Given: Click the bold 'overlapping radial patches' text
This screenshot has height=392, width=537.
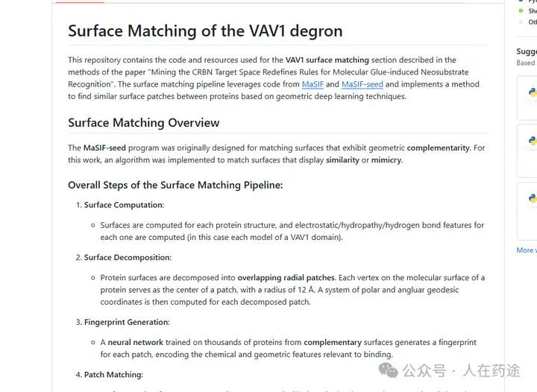Looking at the screenshot, I should point(286,277).
